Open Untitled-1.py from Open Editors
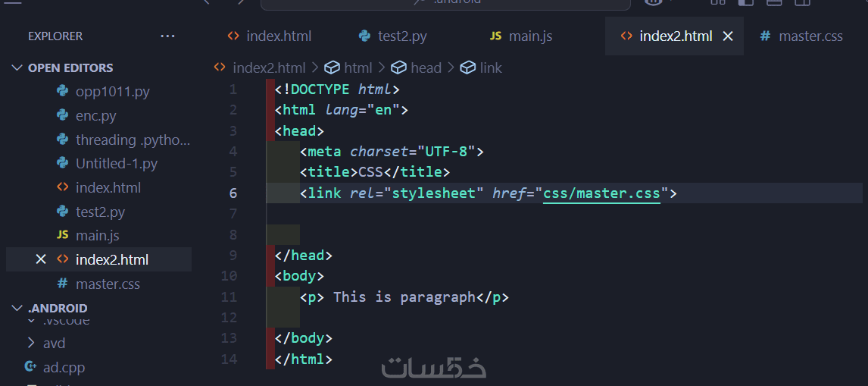The height and width of the screenshot is (386, 868). pos(117,164)
